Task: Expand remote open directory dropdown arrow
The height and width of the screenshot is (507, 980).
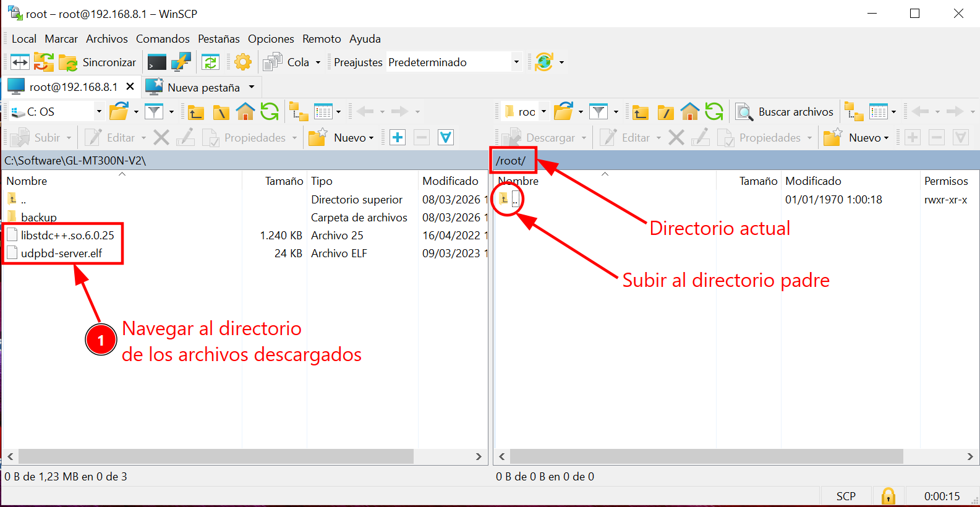Action: coord(581,112)
